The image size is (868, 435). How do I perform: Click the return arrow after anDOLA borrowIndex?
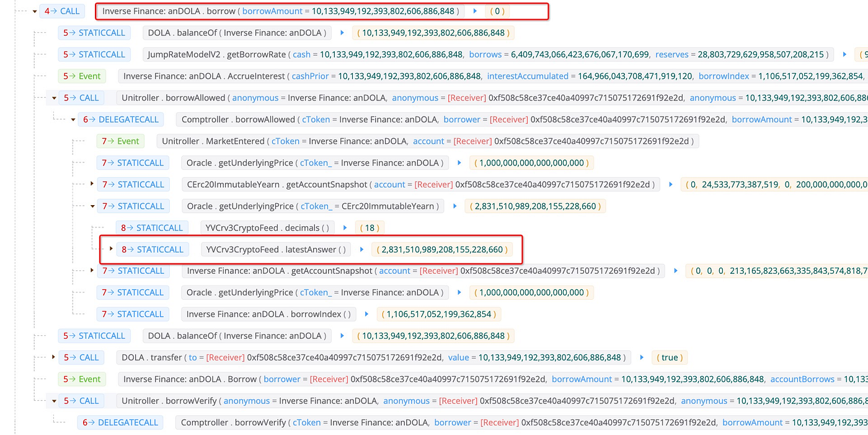[x=366, y=314]
